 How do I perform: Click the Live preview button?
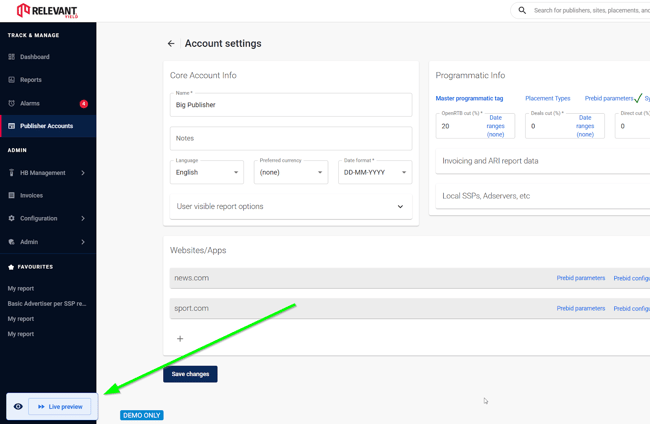[x=60, y=407]
